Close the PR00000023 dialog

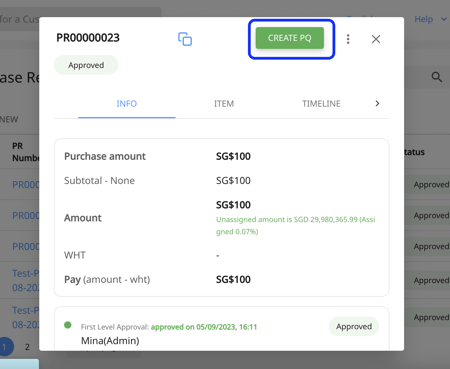tap(376, 39)
